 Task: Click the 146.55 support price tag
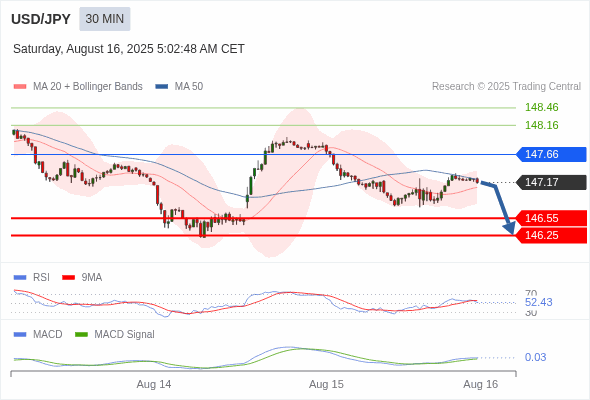click(551, 218)
